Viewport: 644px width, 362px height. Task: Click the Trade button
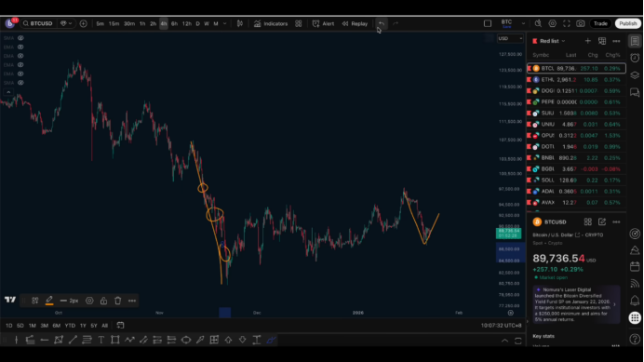600,23
